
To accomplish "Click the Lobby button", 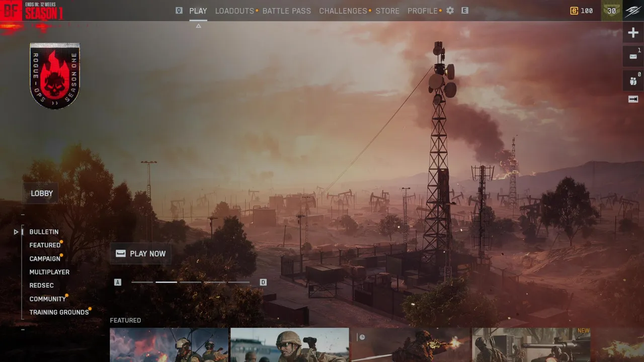I will (x=42, y=194).
